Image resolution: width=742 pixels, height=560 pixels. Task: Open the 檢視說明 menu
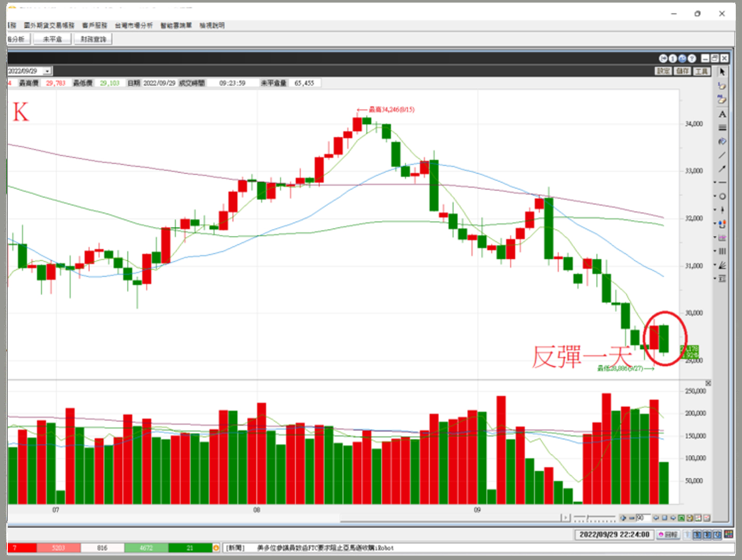click(x=212, y=25)
